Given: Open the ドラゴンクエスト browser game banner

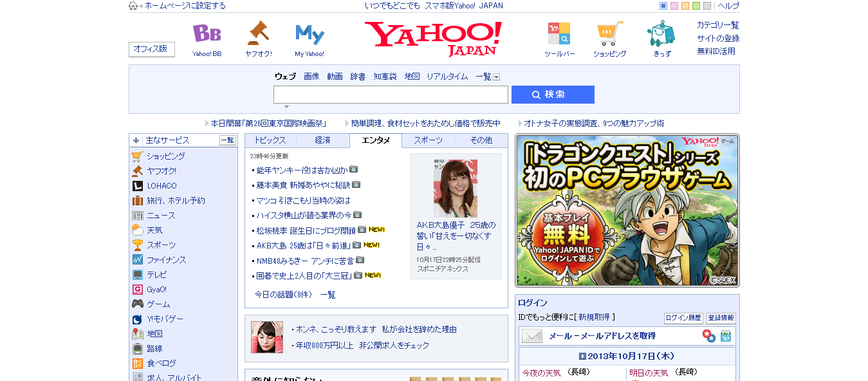Looking at the screenshot, I should coord(627,210).
